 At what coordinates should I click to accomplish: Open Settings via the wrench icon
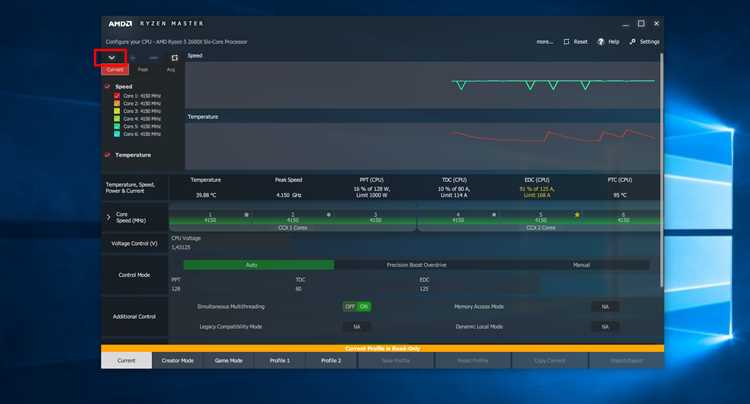pyautogui.click(x=633, y=42)
